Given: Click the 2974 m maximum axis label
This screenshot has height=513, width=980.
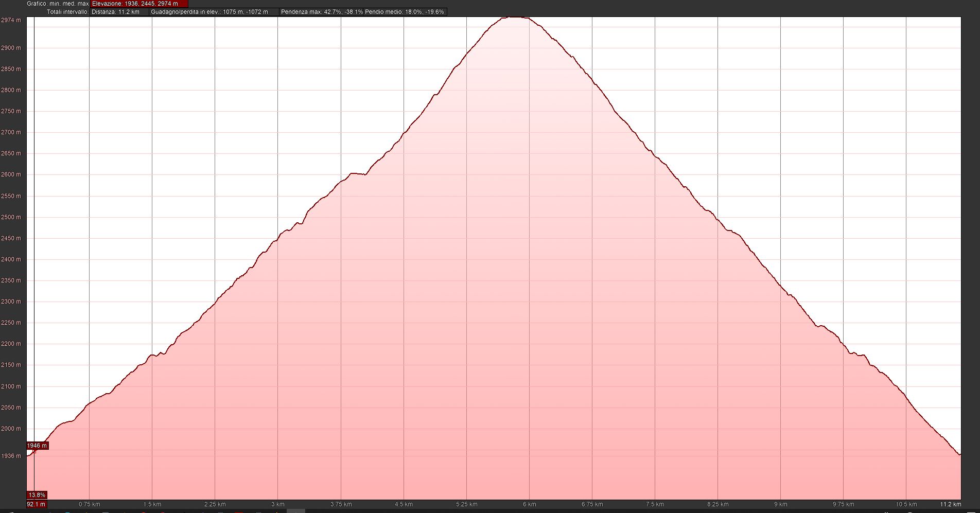Looking at the screenshot, I should point(11,20).
